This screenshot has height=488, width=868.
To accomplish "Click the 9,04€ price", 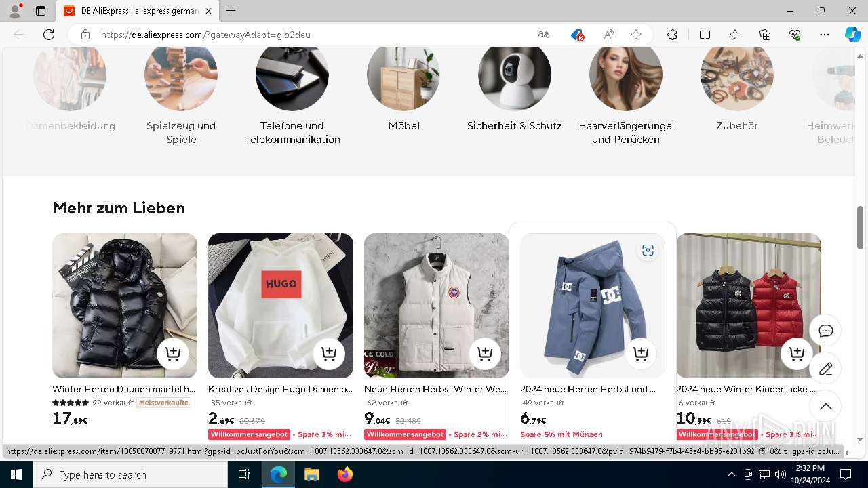I will click(x=377, y=418).
